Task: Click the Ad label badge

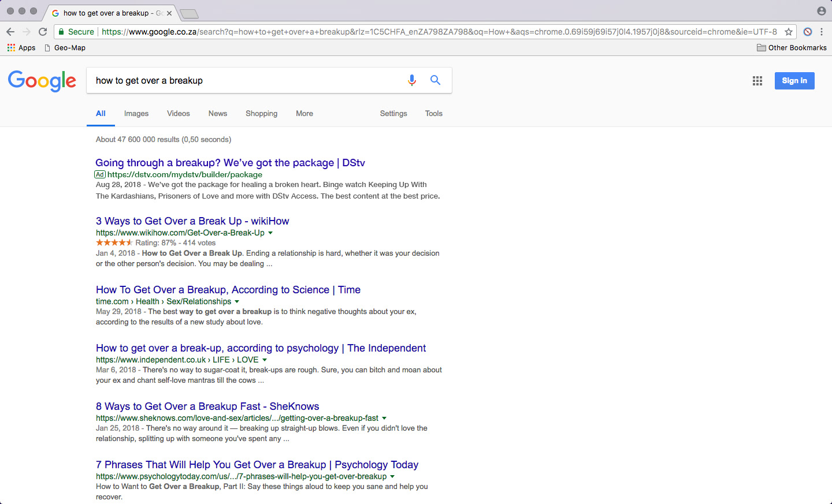Action: 100,174
